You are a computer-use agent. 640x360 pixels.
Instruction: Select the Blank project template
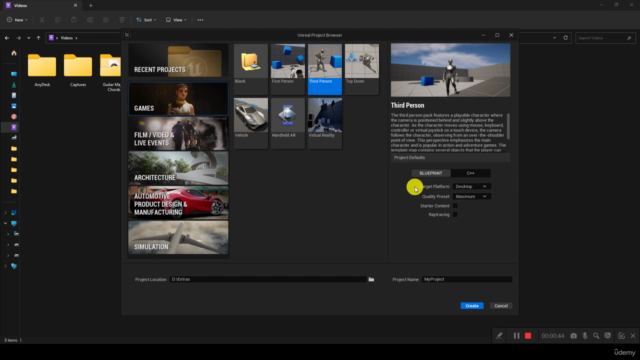(x=251, y=69)
